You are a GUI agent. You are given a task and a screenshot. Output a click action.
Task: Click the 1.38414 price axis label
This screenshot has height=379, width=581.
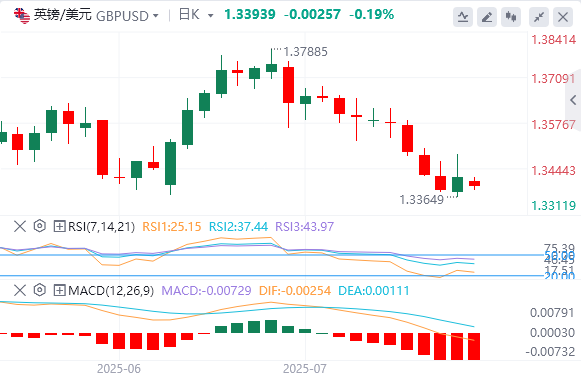pos(554,40)
